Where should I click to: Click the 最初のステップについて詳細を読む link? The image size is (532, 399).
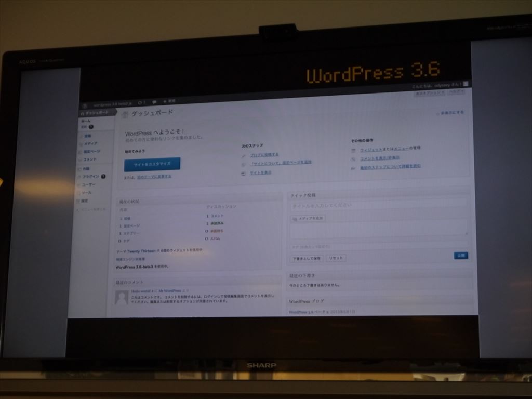pyautogui.click(x=390, y=167)
